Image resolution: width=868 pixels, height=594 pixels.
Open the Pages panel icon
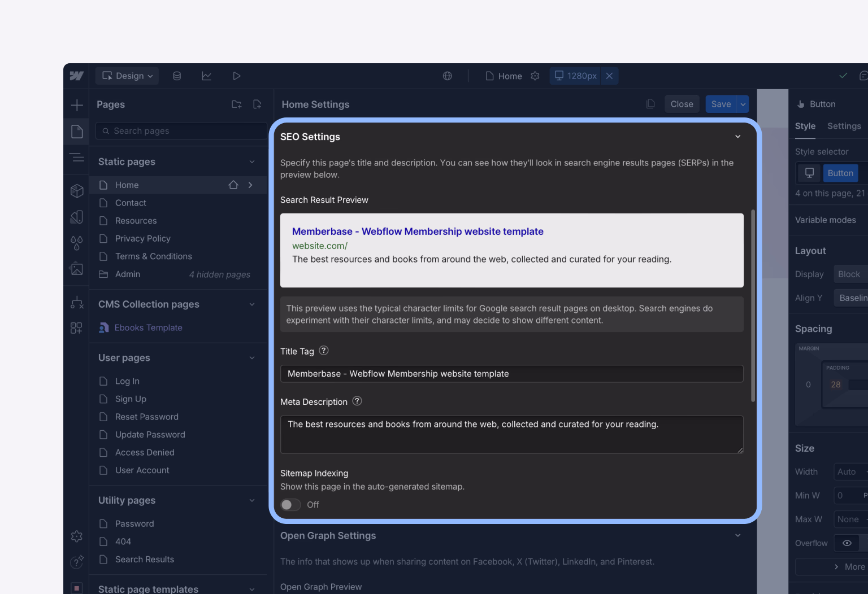[77, 132]
